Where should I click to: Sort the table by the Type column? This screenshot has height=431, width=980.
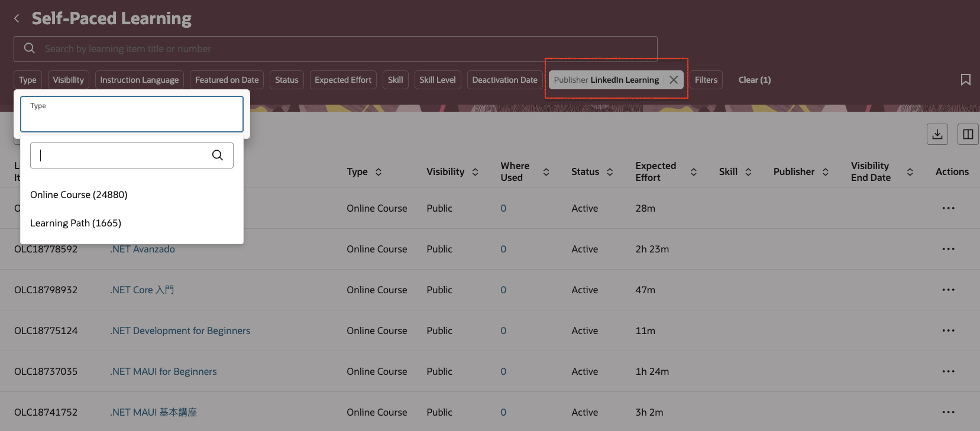click(379, 172)
